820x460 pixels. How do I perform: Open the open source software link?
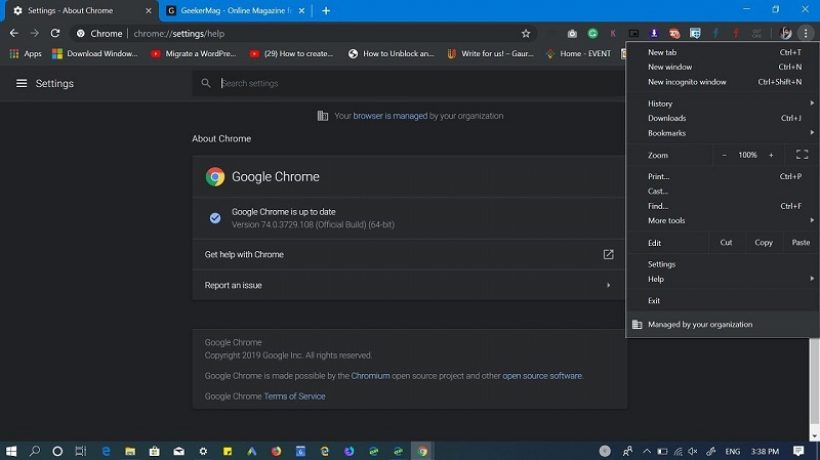542,376
